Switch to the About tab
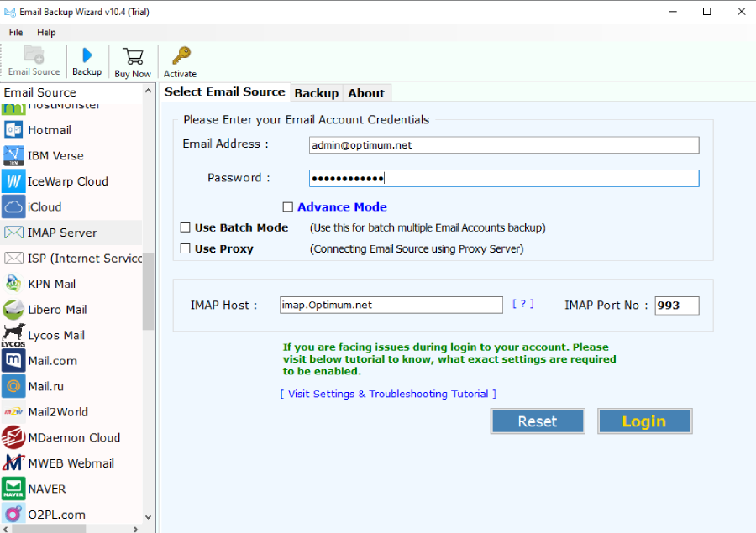The width and height of the screenshot is (756, 533). [x=366, y=93]
